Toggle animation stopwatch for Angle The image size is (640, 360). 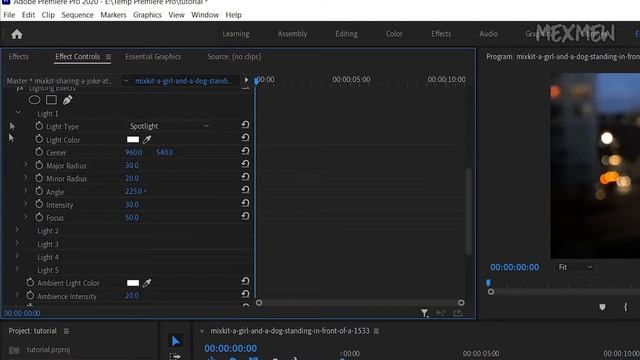pyautogui.click(x=39, y=191)
